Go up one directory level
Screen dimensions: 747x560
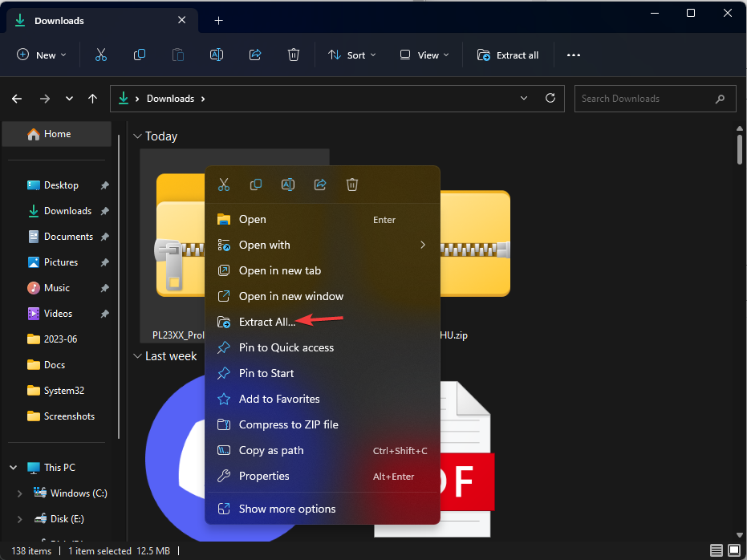[x=93, y=99]
